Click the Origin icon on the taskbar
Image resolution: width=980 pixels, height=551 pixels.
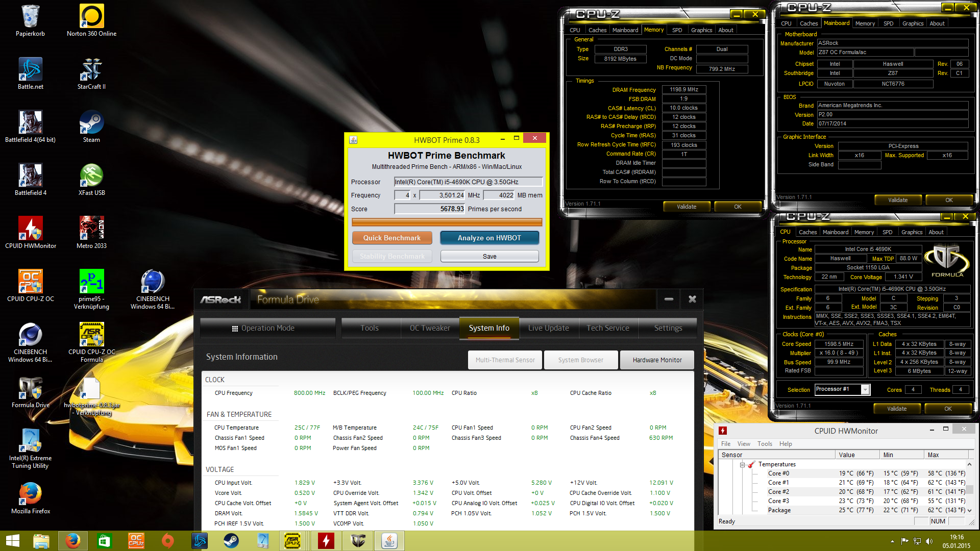(167, 541)
